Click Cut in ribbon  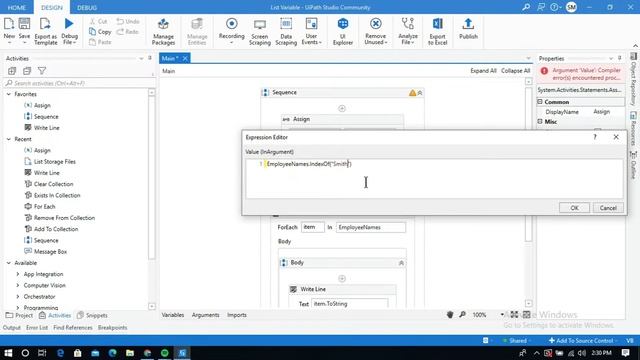[98, 21]
